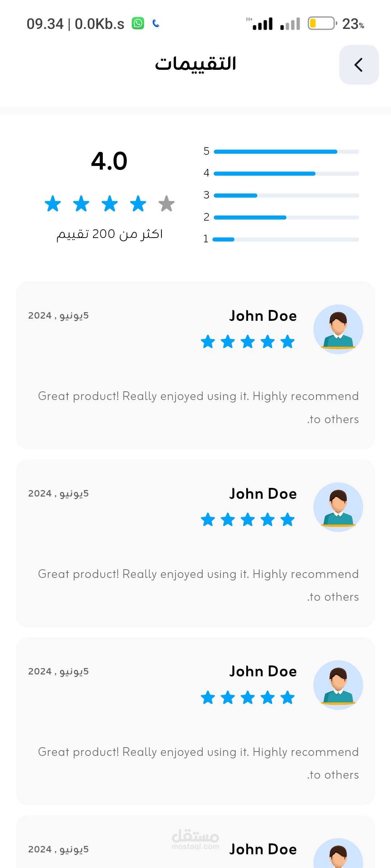This screenshot has height=868, width=391.
Task: Tap the battery icon in status bar
Action: tap(321, 24)
